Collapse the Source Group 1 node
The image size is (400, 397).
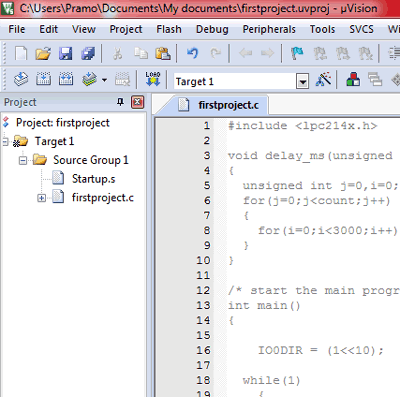23,161
